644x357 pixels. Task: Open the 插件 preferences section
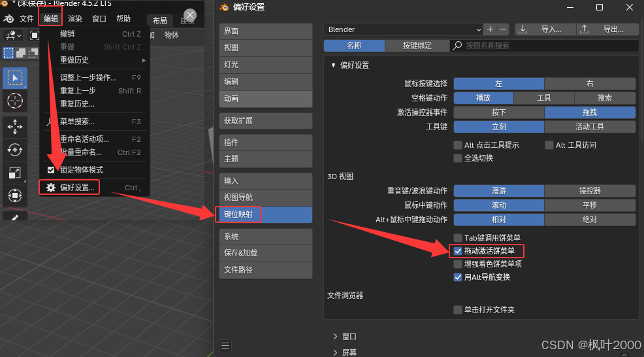266,143
